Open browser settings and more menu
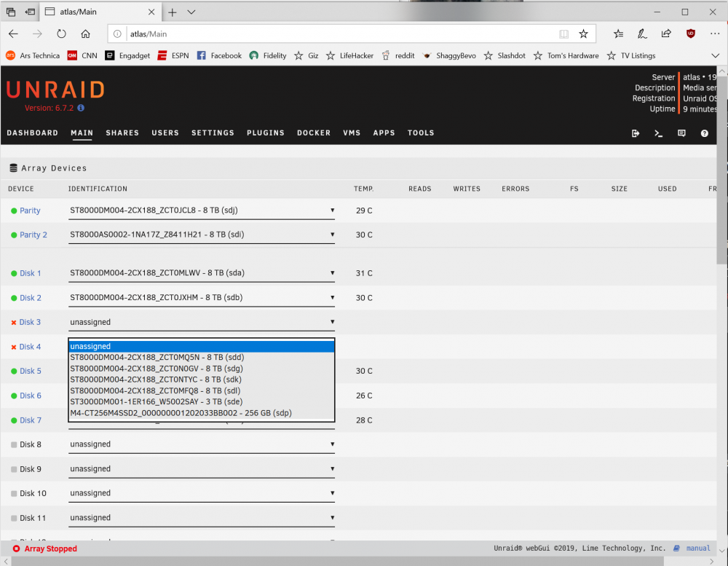This screenshot has height=566, width=728. (715, 34)
